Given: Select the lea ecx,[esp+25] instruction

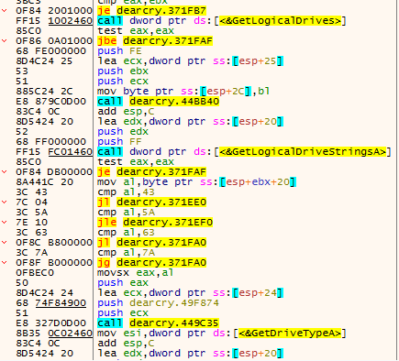Looking at the screenshot, I should (190, 61).
